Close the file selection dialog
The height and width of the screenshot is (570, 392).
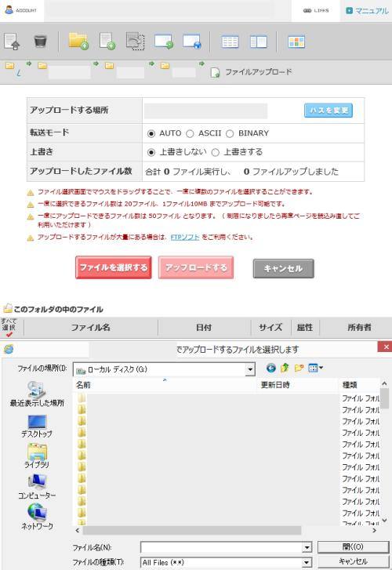[x=385, y=347]
